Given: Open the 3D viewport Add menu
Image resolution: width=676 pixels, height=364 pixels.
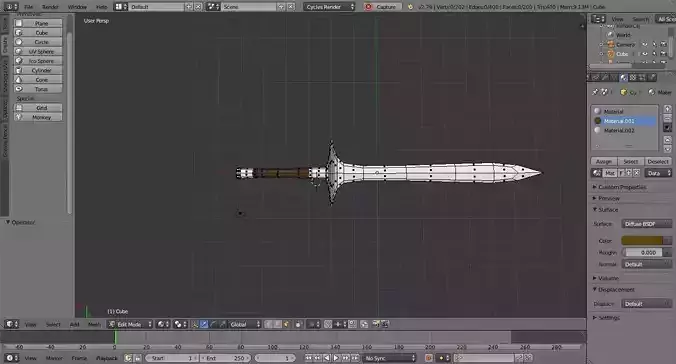Looking at the screenshot, I should click(x=74, y=324).
